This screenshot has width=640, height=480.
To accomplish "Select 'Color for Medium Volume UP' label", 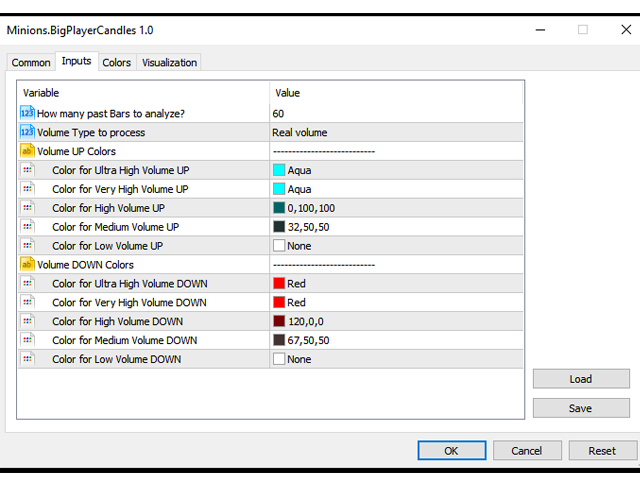I will coord(116,227).
